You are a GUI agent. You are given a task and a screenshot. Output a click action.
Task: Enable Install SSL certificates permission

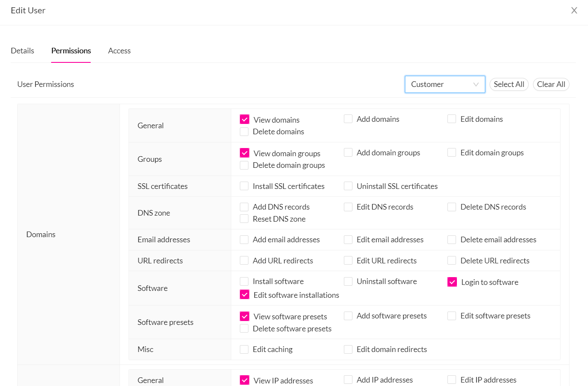(244, 186)
